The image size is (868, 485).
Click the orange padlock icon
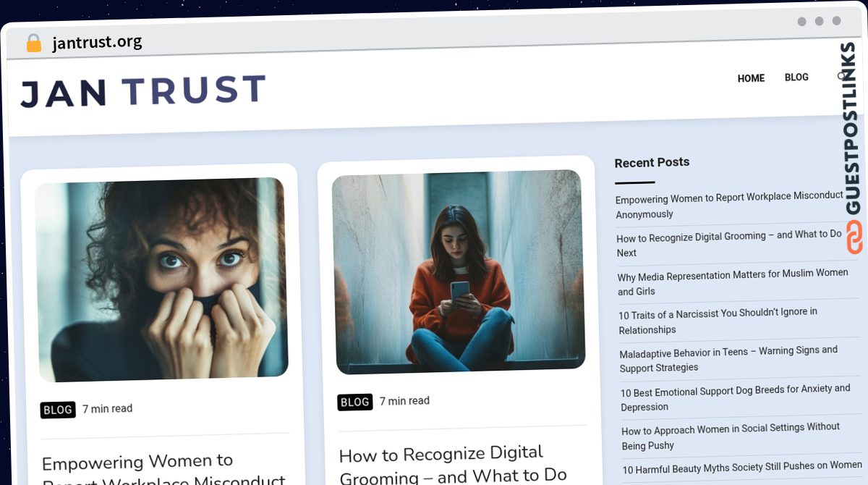[33, 43]
